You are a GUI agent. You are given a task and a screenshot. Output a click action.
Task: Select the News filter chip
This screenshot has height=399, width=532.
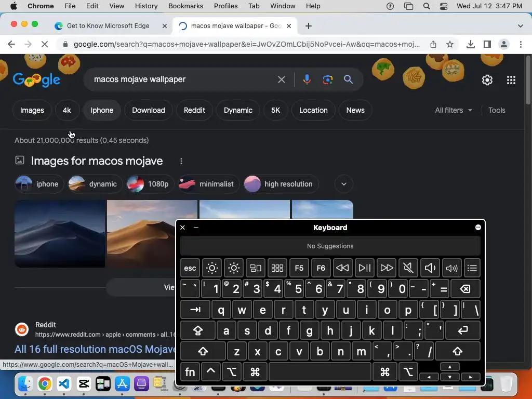tap(355, 110)
